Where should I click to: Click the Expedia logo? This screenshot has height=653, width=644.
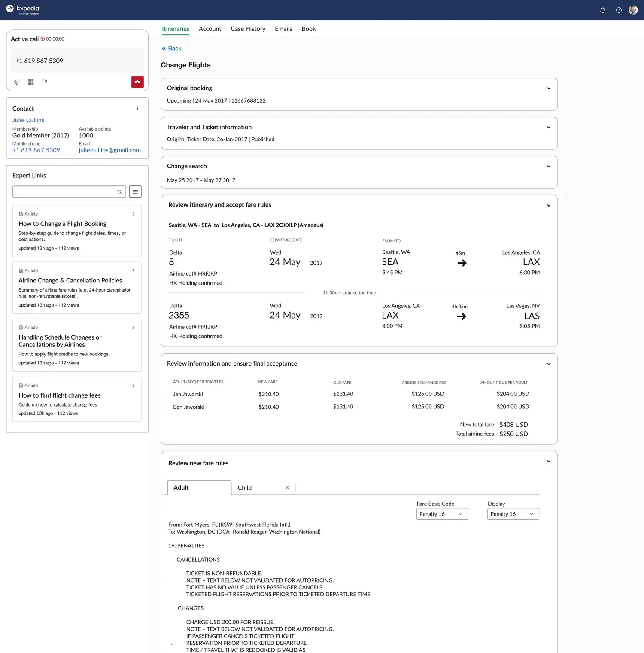click(23, 9)
